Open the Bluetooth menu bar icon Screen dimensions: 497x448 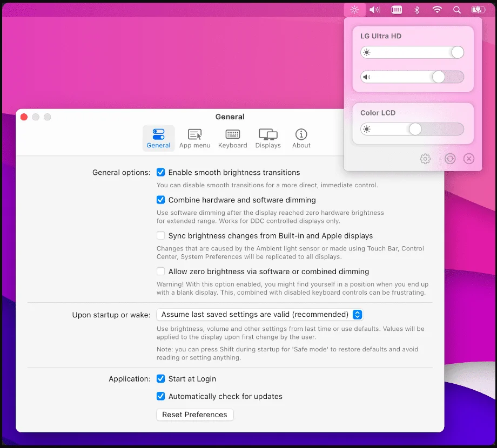(x=417, y=10)
